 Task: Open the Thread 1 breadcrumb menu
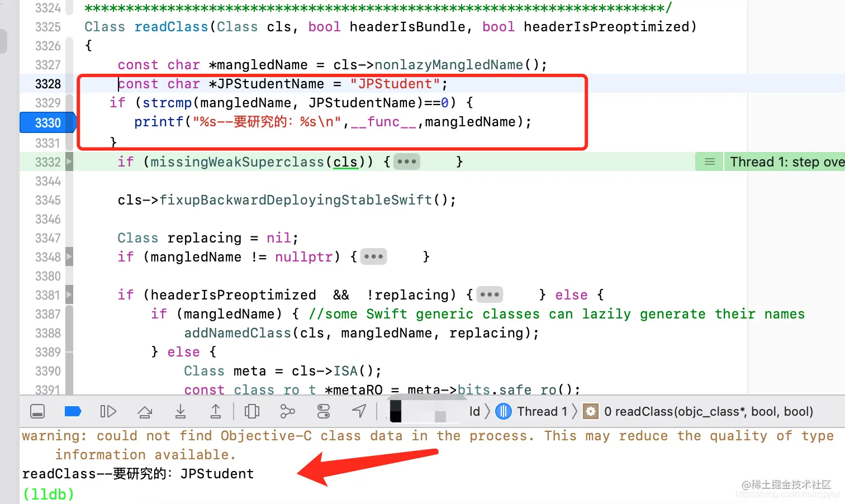[542, 412]
